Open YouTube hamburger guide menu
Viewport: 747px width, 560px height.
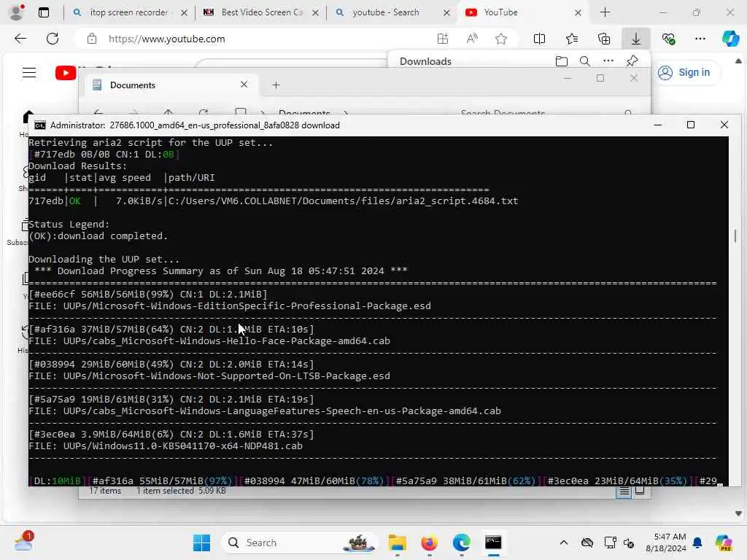coord(29,72)
